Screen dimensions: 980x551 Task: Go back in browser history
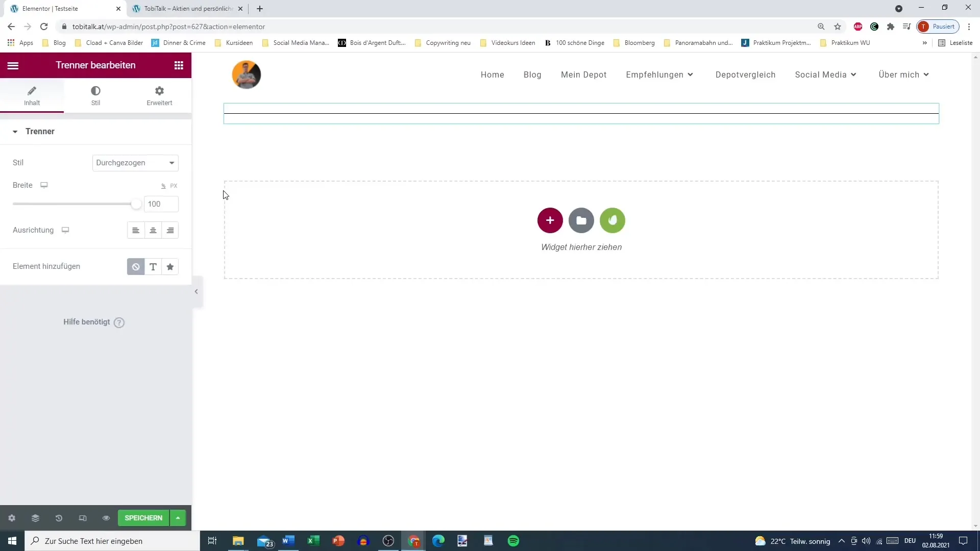pyautogui.click(x=11, y=27)
